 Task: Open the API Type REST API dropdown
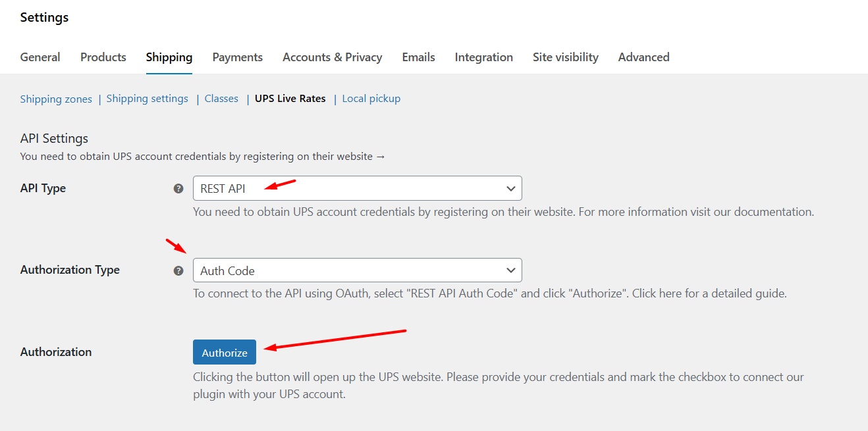tap(357, 188)
